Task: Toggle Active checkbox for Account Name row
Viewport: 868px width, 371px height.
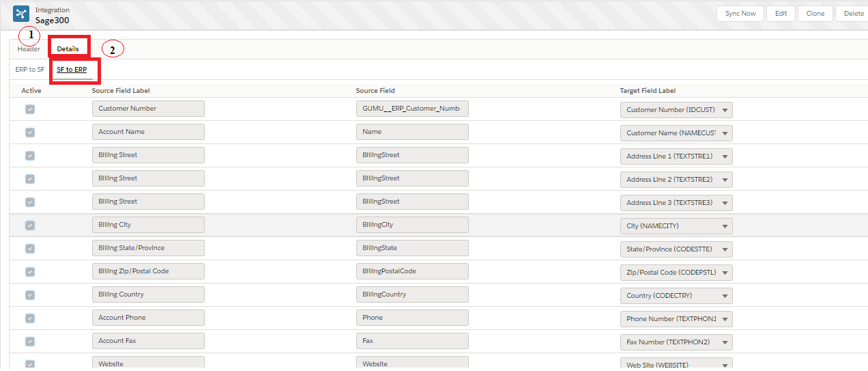Action: pos(30,132)
